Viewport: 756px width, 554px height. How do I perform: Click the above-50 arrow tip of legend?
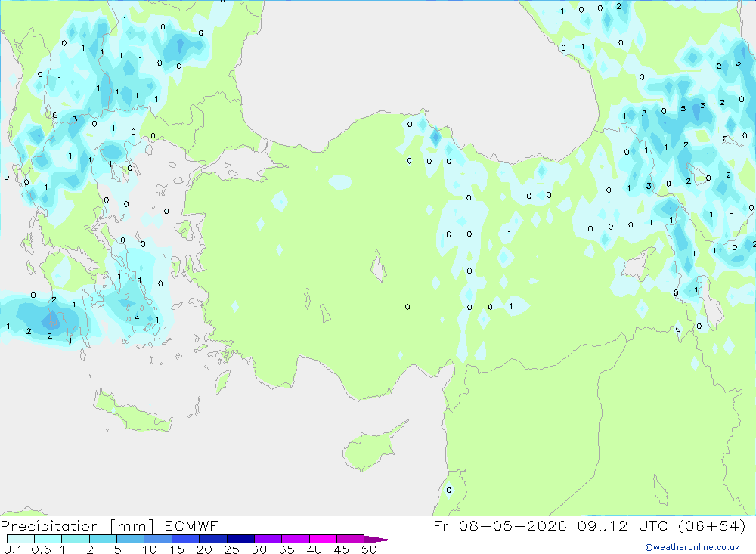377,540
